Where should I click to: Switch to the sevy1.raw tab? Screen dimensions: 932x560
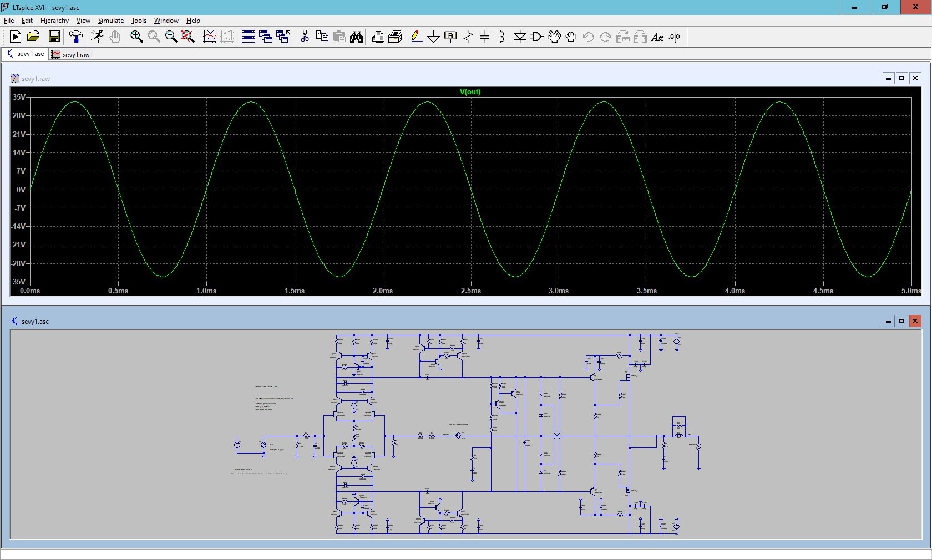pos(70,54)
